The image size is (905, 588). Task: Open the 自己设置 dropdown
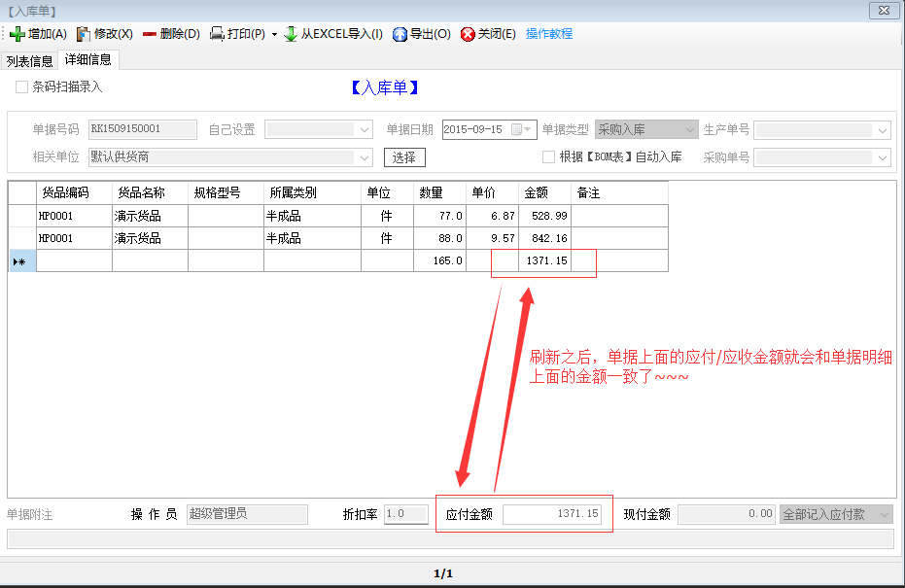coord(365,129)
